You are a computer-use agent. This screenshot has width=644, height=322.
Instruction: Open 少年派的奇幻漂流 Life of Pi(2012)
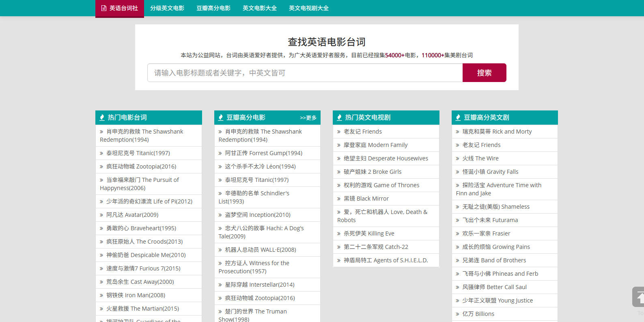pyautogui.click(x=149, y=201)
